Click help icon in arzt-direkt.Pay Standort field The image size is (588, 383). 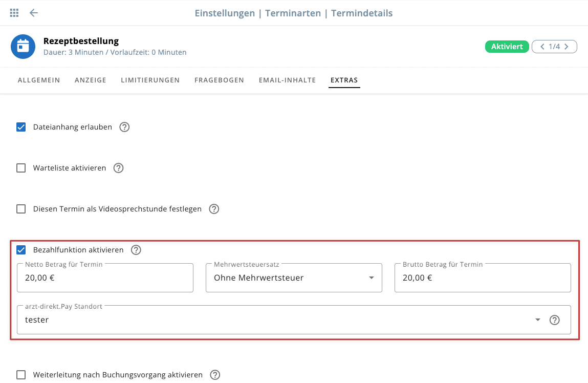point(554,320)
